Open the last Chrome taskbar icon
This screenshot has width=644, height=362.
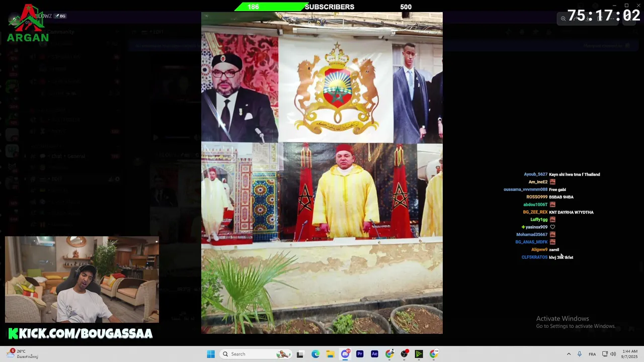click(x=434, y=354)
